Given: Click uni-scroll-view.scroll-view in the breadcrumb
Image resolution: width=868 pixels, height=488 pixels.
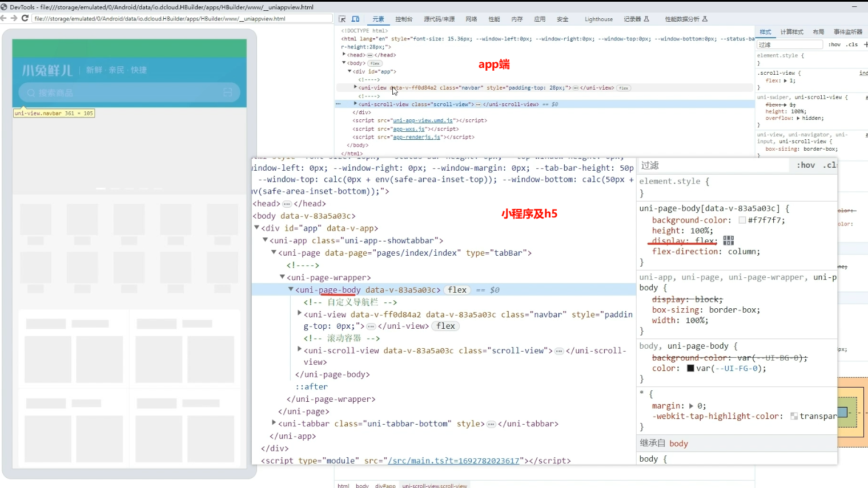Looking at the screenshot, I should click(x=435, y=486).
